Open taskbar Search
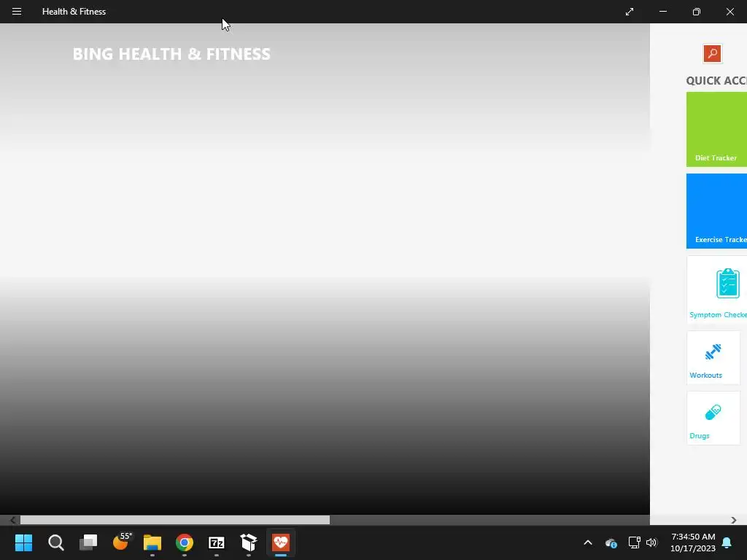 tap(55, 542)
